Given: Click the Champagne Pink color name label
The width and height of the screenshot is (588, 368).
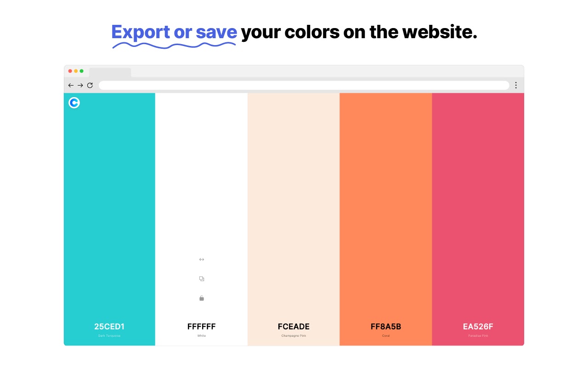Looking at the screenshot, I should coord(294,336).
